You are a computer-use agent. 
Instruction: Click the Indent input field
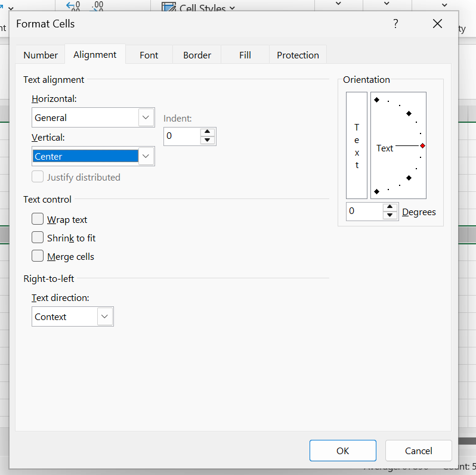point(182,136)
